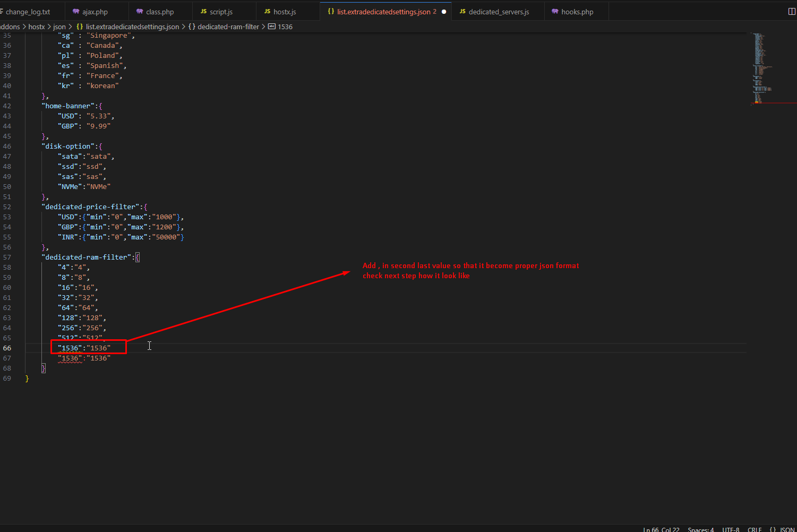Open the hostx.js tab
Screen dimensions: 797x532
pos(285,12)
